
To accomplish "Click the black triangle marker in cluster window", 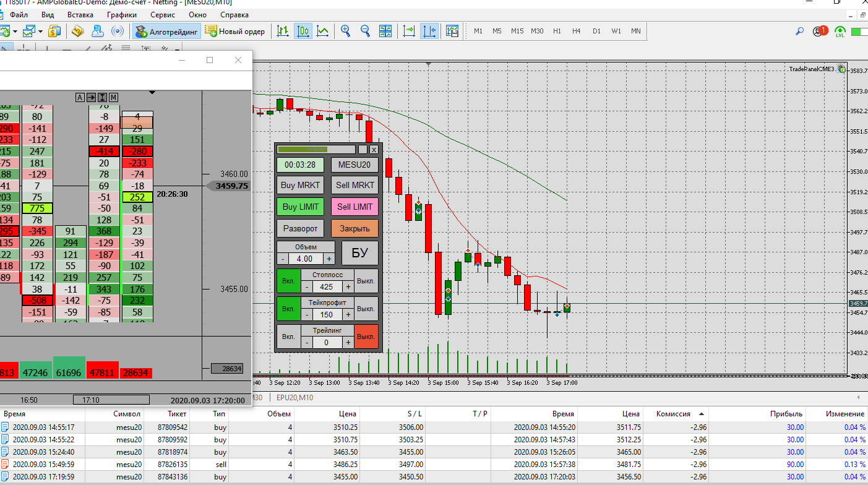I will tap(152, 92).
